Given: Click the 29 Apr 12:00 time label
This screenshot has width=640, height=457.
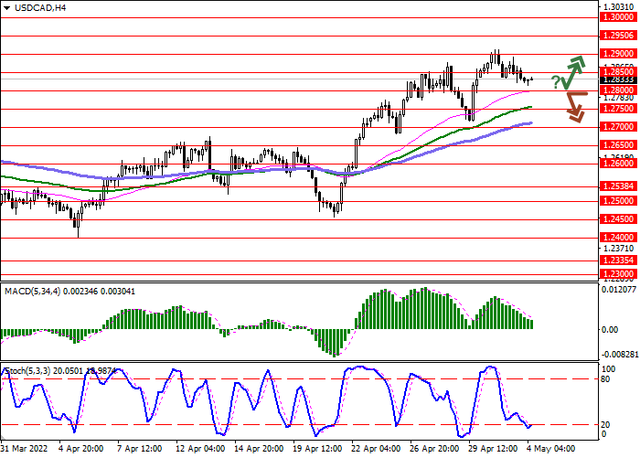Looking at the screenshot, I should [x=493, y=449].
